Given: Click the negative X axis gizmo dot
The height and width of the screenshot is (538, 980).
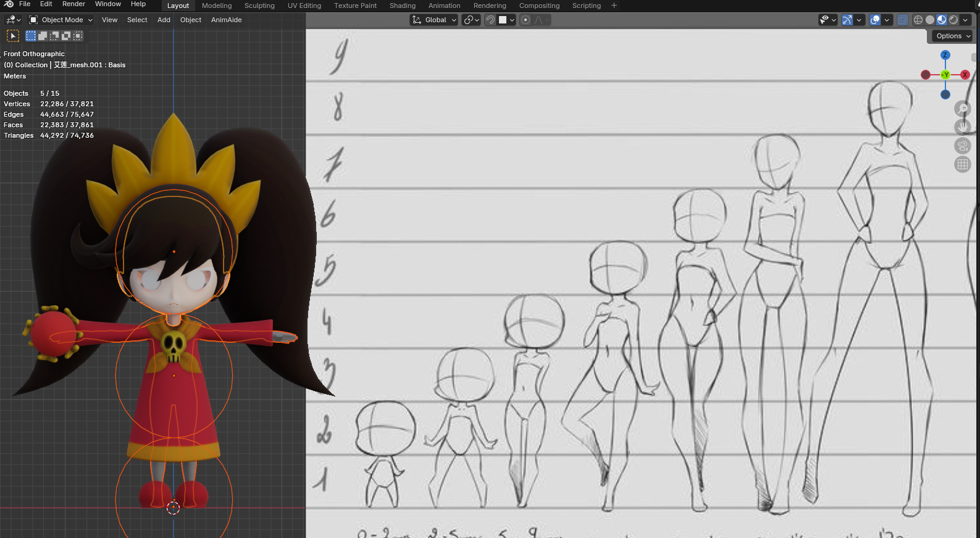Looking at the screenshot, I should tap(926, 75).
